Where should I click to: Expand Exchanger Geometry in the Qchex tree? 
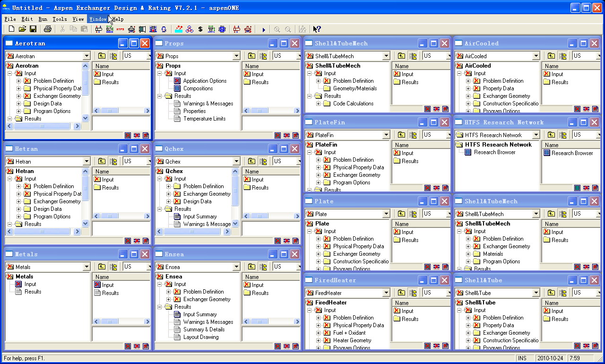[x=169, y=194]
